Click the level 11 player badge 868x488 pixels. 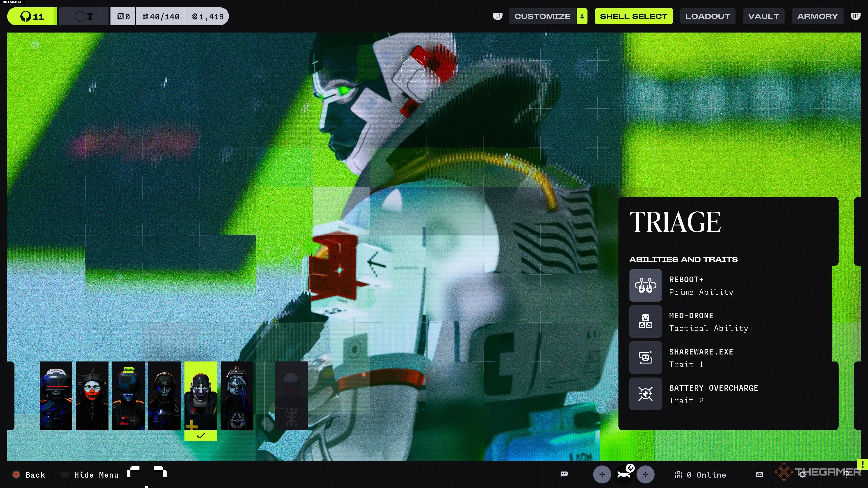click(32, 16)
